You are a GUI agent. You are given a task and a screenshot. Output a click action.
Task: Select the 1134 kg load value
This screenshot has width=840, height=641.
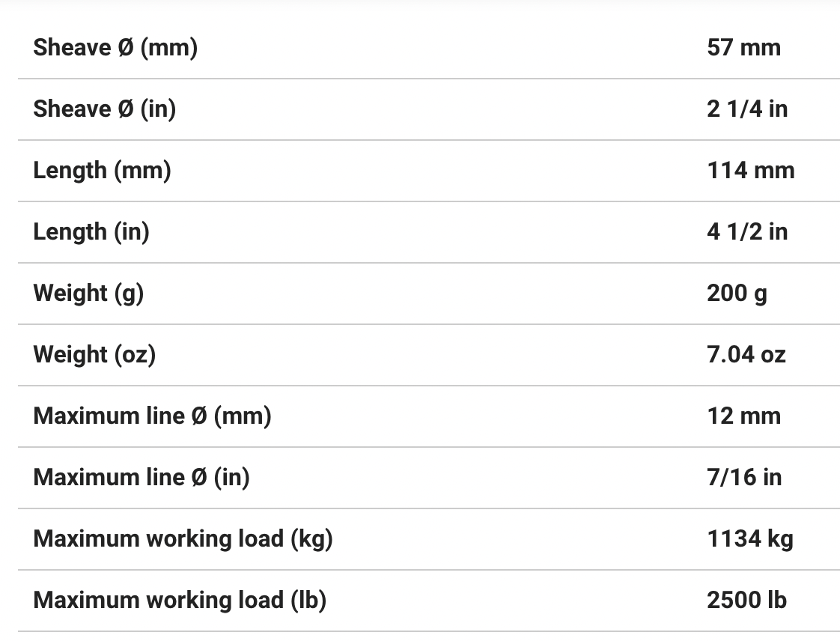(750, 539)
